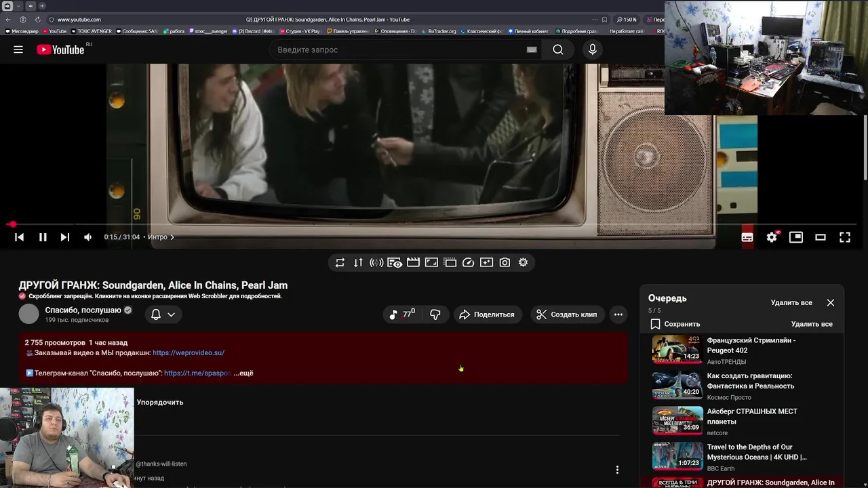
Task: Click the clapperboard icon in toolbar
Action: pyautogui.click(x=413, y=262)
